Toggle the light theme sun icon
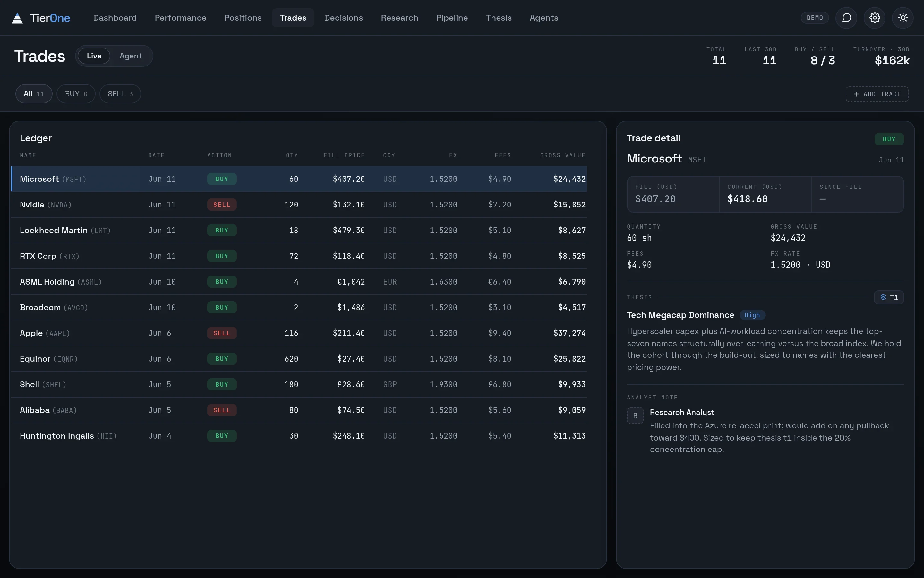 [903, 18]
